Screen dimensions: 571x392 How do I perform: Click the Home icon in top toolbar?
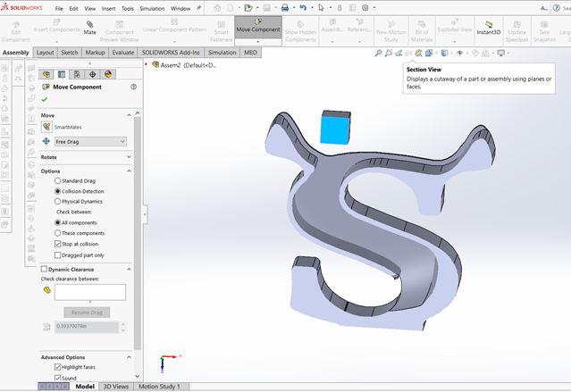click(217, 8)
